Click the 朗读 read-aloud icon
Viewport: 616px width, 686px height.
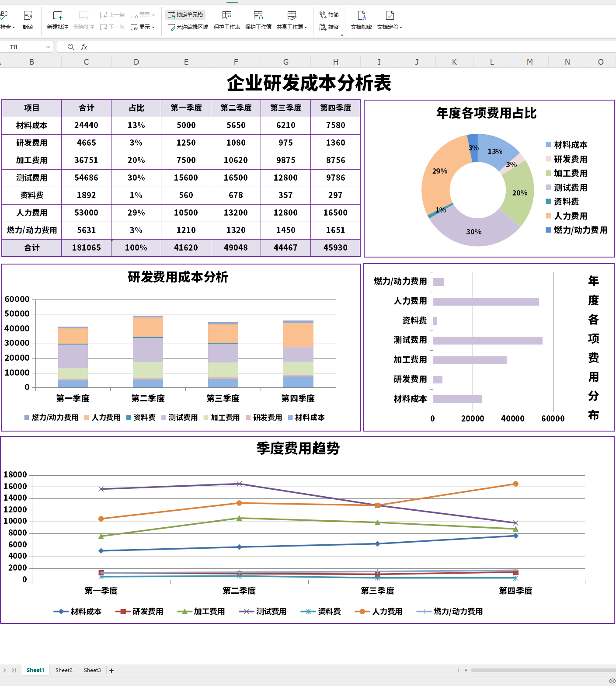pyautogui.click(x=28, y=16)
